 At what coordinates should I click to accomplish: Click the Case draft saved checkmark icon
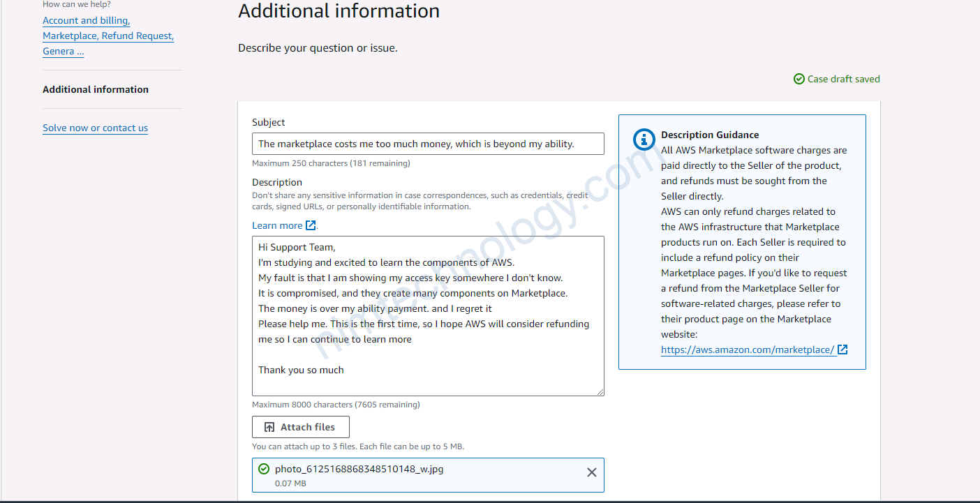pos(799,79)
